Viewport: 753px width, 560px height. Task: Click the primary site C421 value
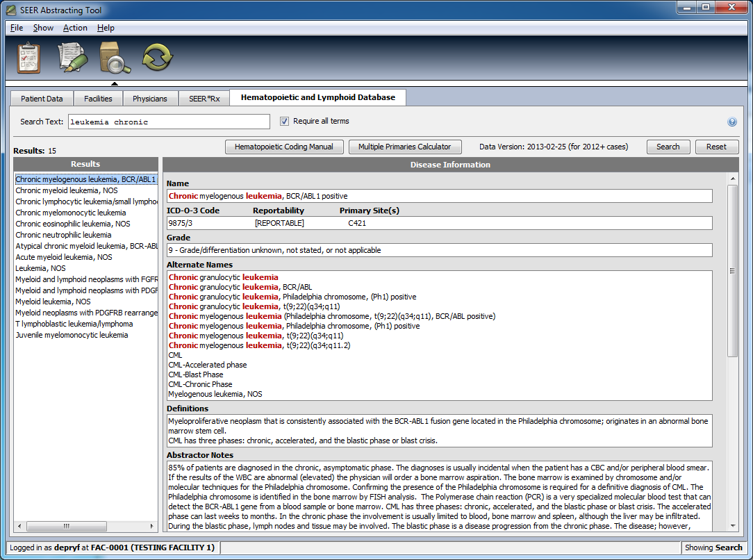tap(357, 223)
